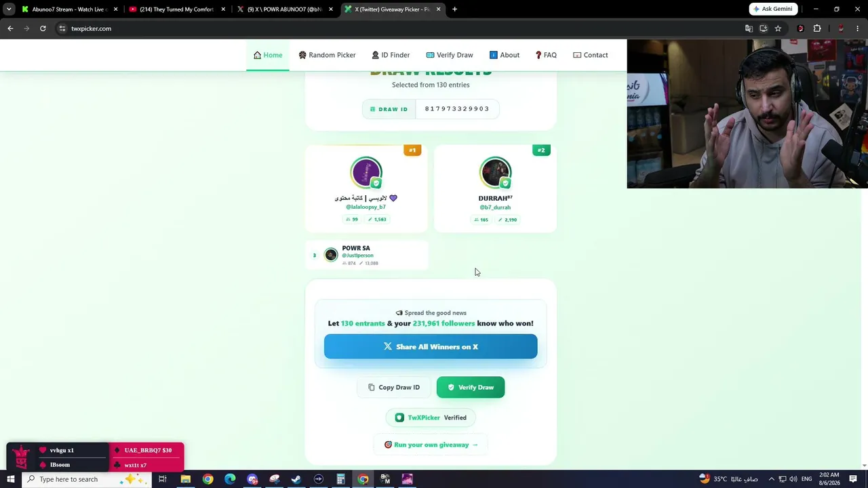Open the Random Picker nav item
The width and height of the screenshot is (868, 488).
(x=327, y=55)
